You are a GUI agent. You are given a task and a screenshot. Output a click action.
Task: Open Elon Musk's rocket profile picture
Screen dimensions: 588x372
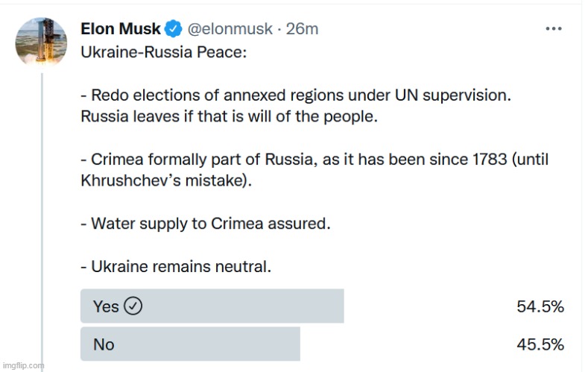(x=41, y=42)
